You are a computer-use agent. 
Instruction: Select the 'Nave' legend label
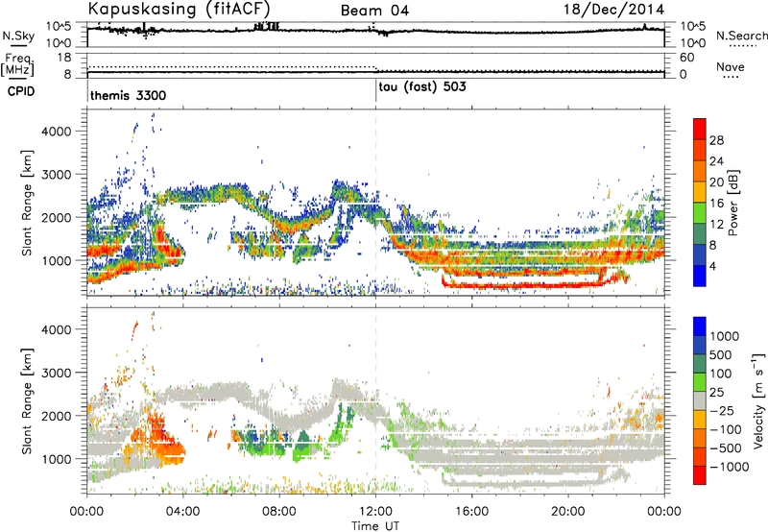pyautogui.click(x=731, y=67)
